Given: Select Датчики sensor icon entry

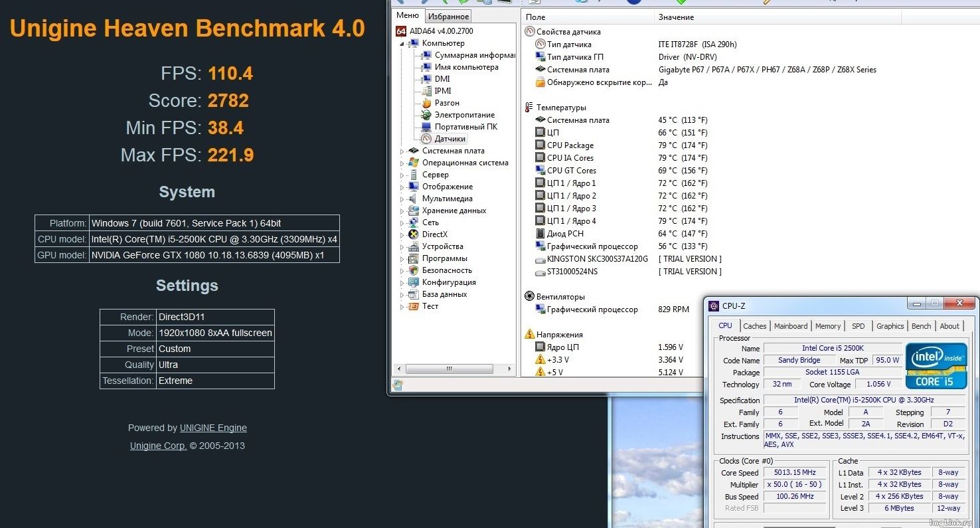Looking at the screenshot, I should pyautogui.click(x=427, y=139).
